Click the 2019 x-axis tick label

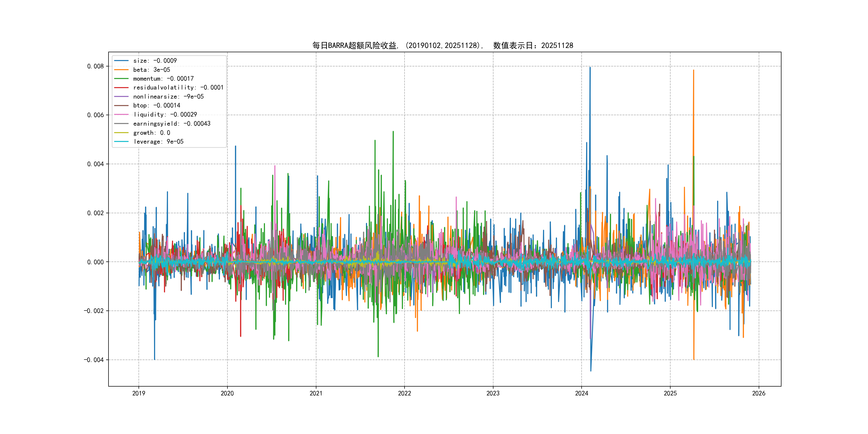coord(139,393)
